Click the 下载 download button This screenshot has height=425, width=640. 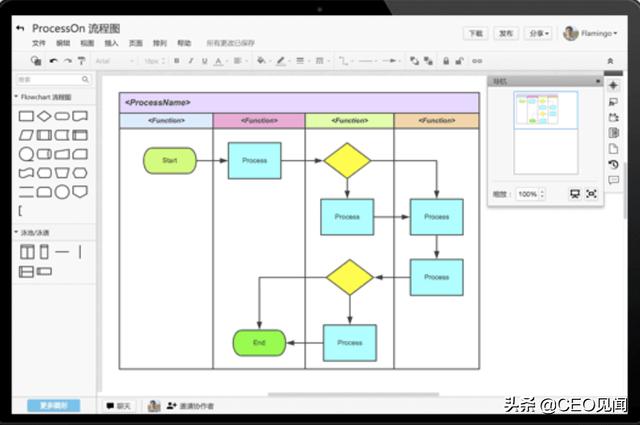476,33
